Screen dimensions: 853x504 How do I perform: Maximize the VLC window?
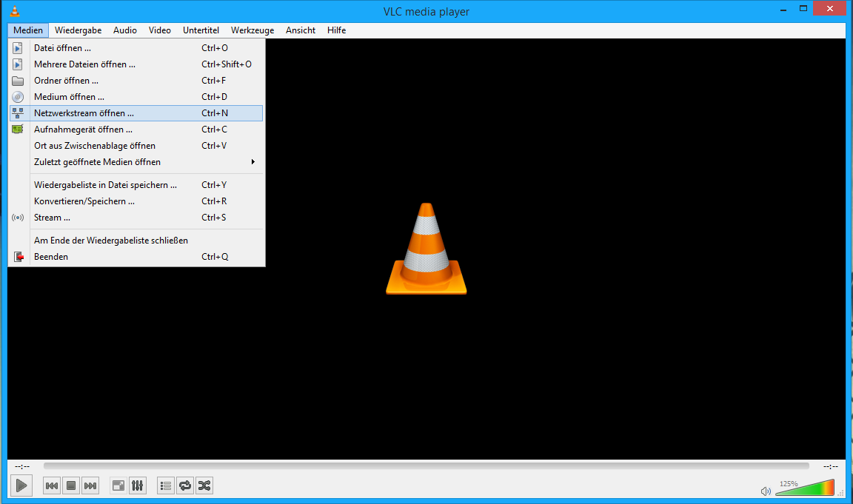click(803, 8)
